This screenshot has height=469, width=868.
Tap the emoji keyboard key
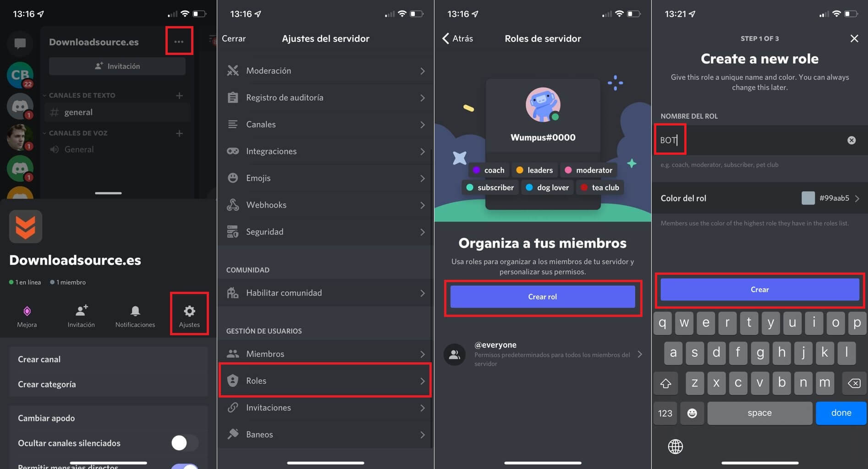[692, 413]
